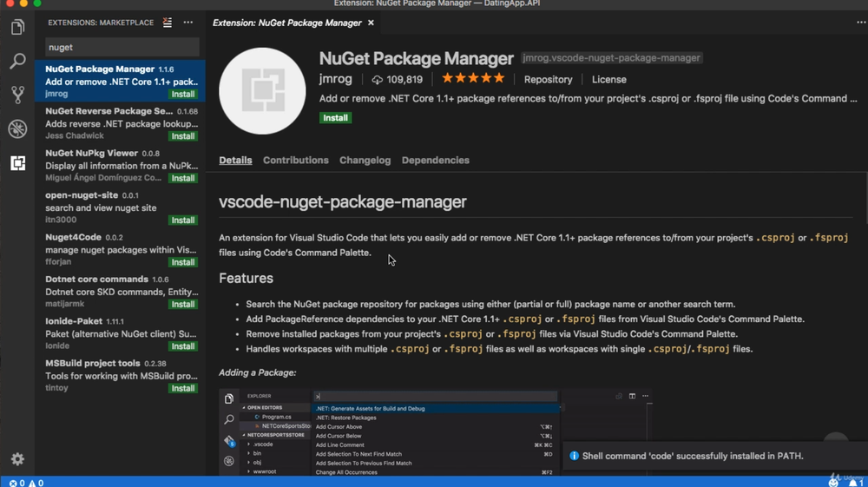Click the Extensions icon in activity bar
Viewport: 868px width, 487px height.
(x=17, y=162)
